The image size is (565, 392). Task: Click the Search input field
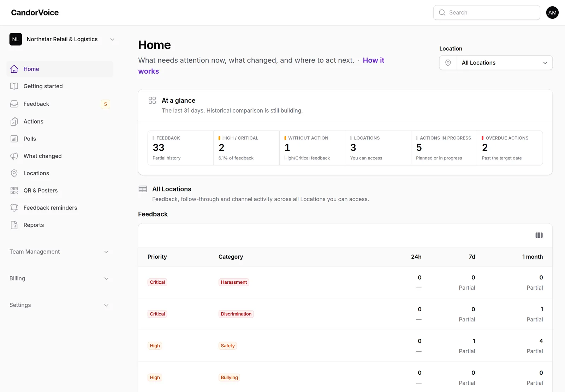tap(487, 13)
